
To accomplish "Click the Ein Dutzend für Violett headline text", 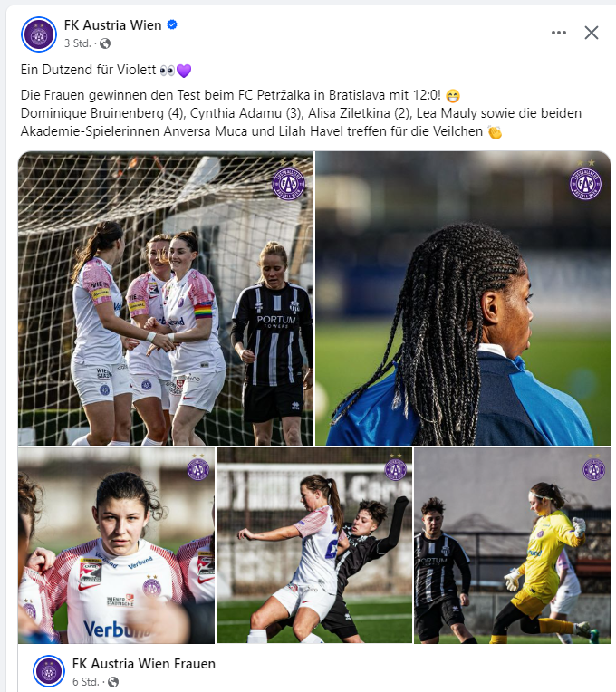I will (88, 70).
